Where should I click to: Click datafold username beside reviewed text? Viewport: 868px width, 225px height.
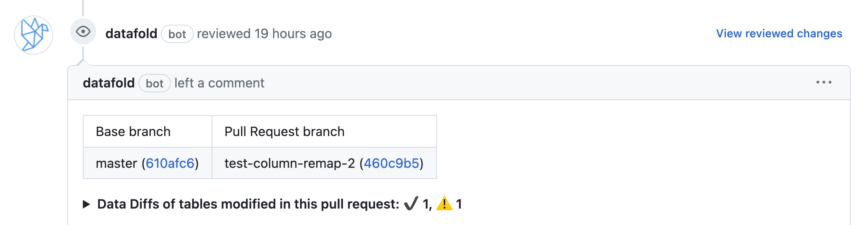coord(131,34)
